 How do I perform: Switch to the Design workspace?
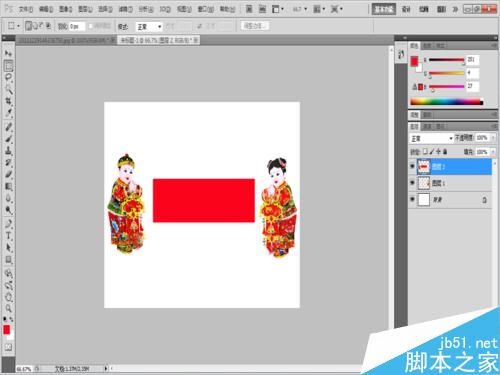point(406,9)
